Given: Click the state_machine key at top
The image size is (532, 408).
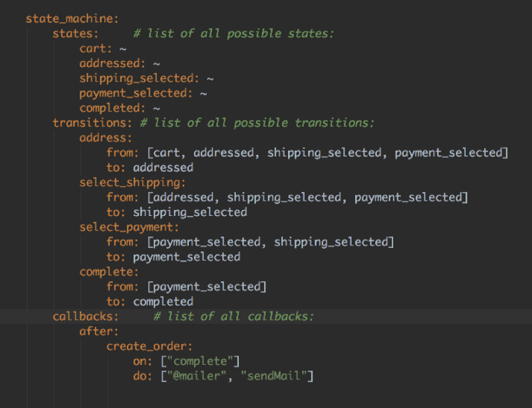Looking at the screenshot, I should (72, 19).
